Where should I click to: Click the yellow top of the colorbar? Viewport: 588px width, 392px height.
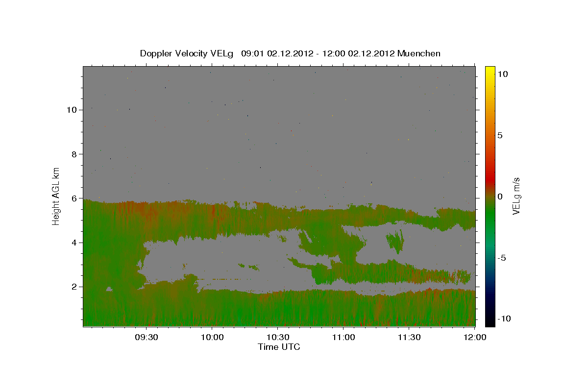490,71
